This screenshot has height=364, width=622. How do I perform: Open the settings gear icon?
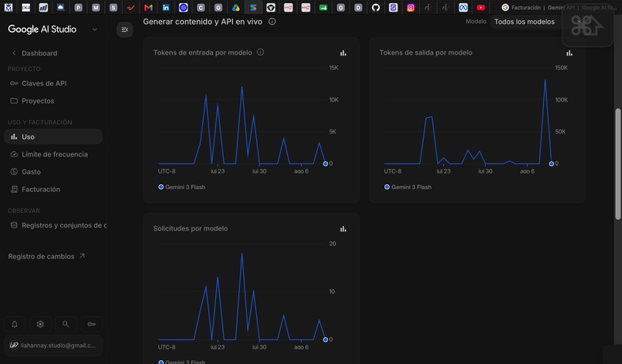[x=40, y=324]
